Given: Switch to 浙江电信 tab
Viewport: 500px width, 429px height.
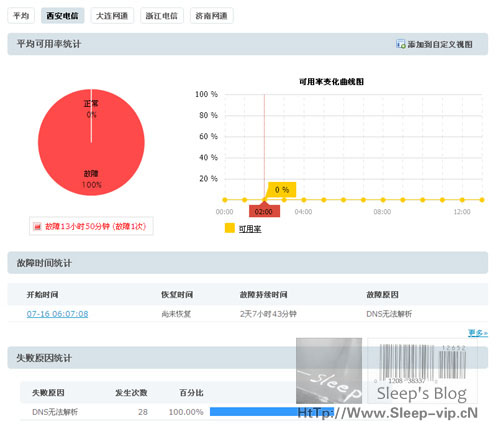Looking at the screenshot, I should [162, 16].
